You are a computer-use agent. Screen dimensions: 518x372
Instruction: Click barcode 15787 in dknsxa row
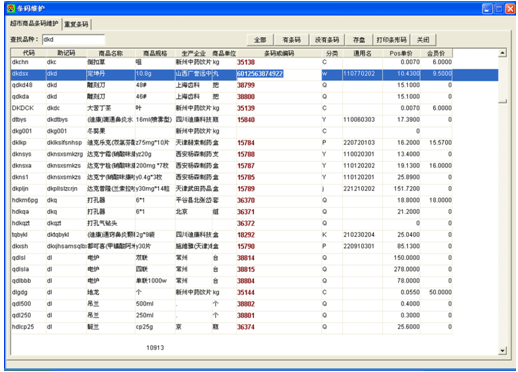click(246, 166)
